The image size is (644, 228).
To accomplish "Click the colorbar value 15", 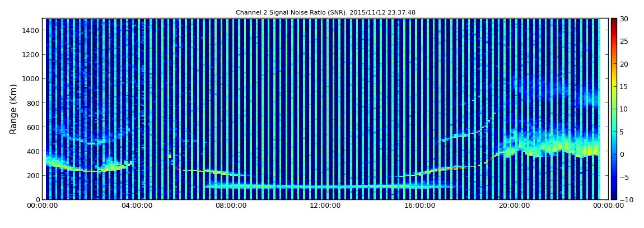I will tap(624, 87).
